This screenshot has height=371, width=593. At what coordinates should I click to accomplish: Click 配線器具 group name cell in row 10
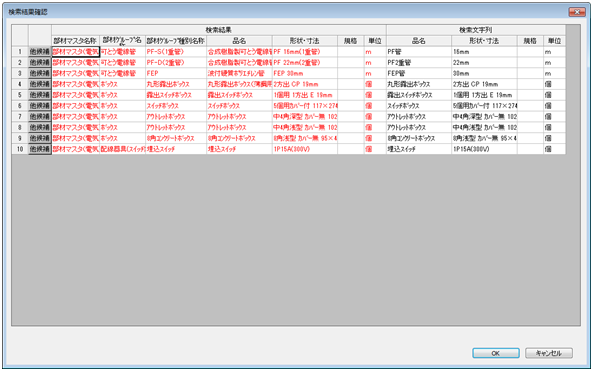[123, 149]
